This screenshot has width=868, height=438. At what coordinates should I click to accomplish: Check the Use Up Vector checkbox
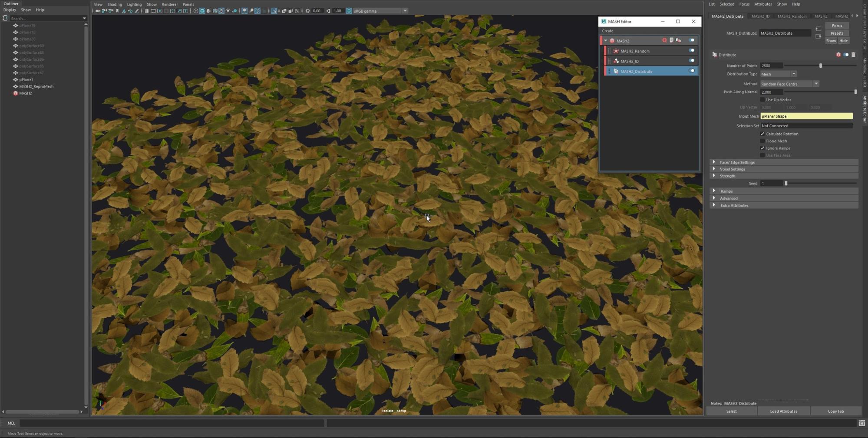click(x=762, y=100)
